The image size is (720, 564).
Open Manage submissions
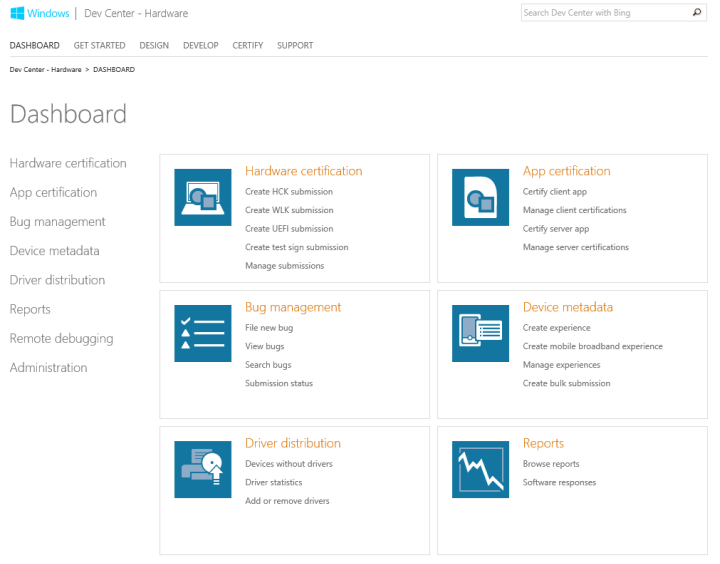pyautogui.click(x=284, y=265)
